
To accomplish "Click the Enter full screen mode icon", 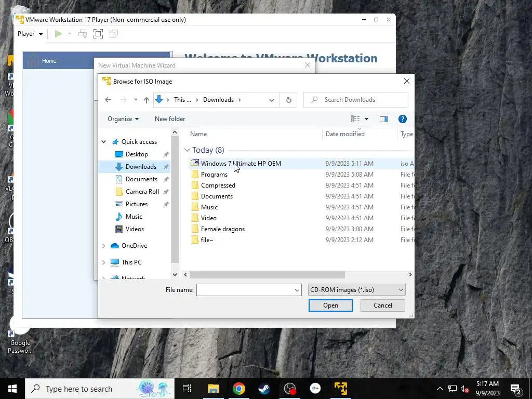I will pos(98,34).
